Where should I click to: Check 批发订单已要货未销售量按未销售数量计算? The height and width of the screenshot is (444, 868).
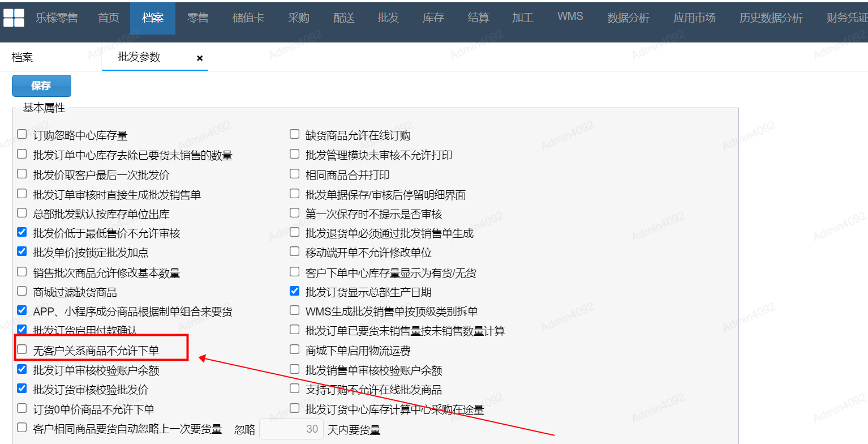294,330
